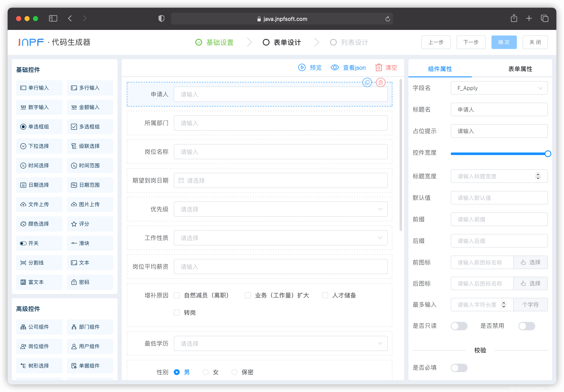The width and height of the screenshot is (564, 392).
Task: Add the 时间选择 time picker control
Action: [x=39, y=165]
